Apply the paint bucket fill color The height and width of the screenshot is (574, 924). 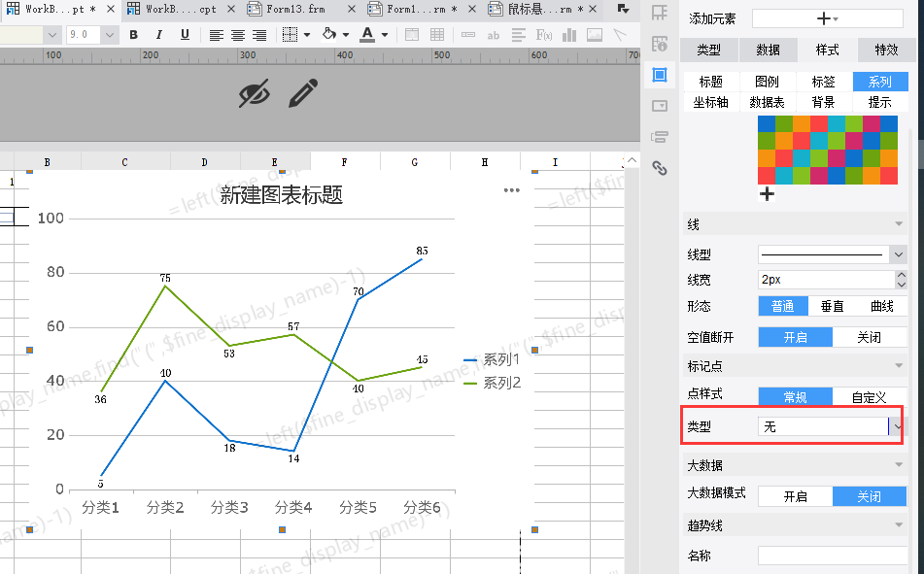pyautogui.click(x=329, y=34)
